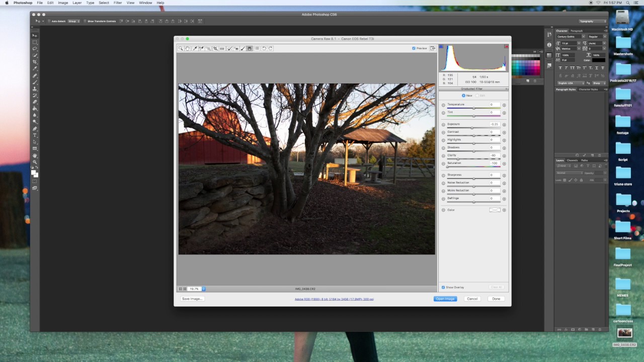Select the IMG_3438.CR2 file on desktop
Image resolution: width=644 pixels, height=362 pixels.
(x=624, y=337)
